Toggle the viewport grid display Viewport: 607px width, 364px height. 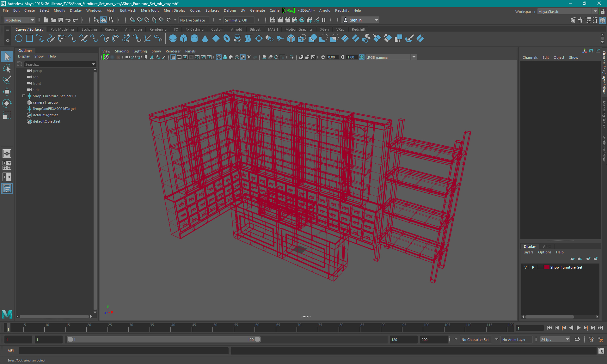click(x=173, y=57)
